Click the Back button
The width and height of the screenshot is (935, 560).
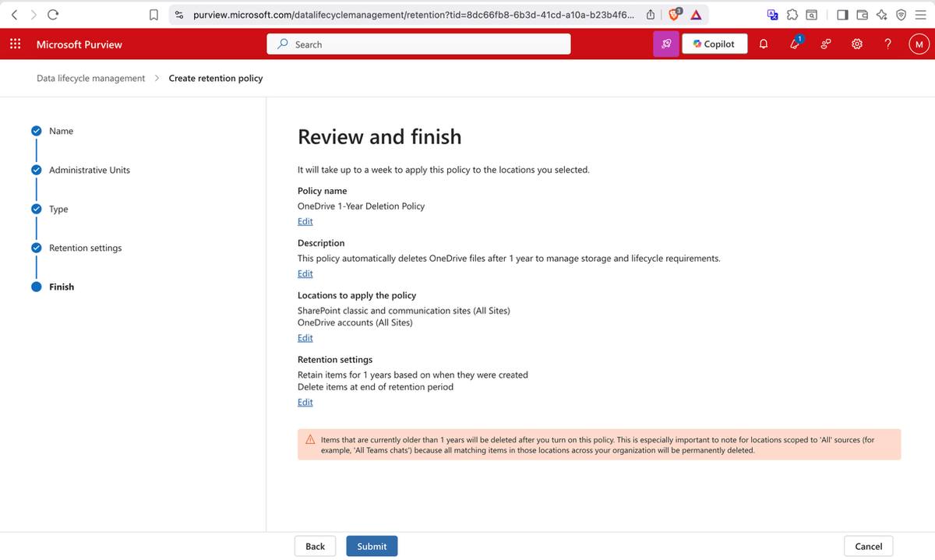[x=315, y=546]
